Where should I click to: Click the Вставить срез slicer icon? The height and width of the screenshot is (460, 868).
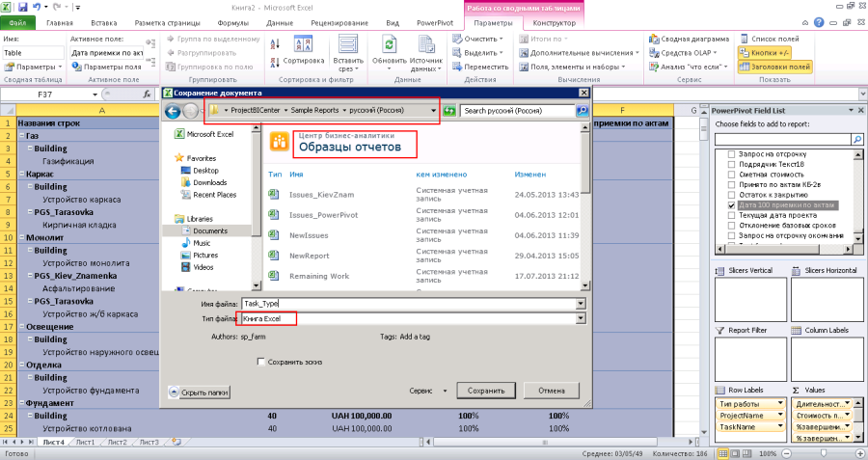pyautogui.click(x=348, y=44)
